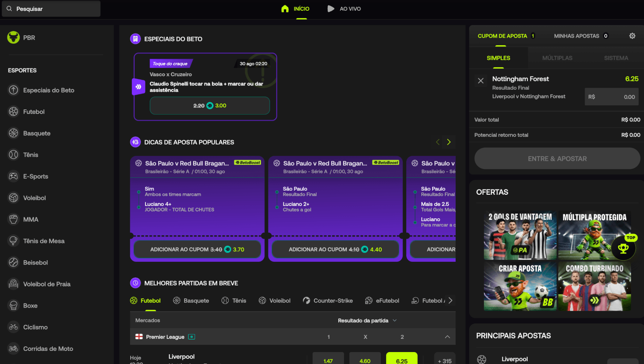Image resolution: width=644 pixels, height=364 pixels.
Task: Click the stake amount R$ input field
Action: pos(611,97)
